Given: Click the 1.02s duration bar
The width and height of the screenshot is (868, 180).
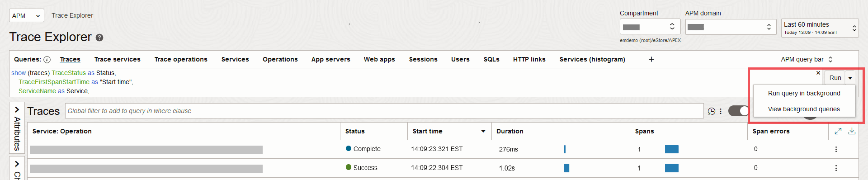Looking at the screenshot, I should (x=566, y=168).
